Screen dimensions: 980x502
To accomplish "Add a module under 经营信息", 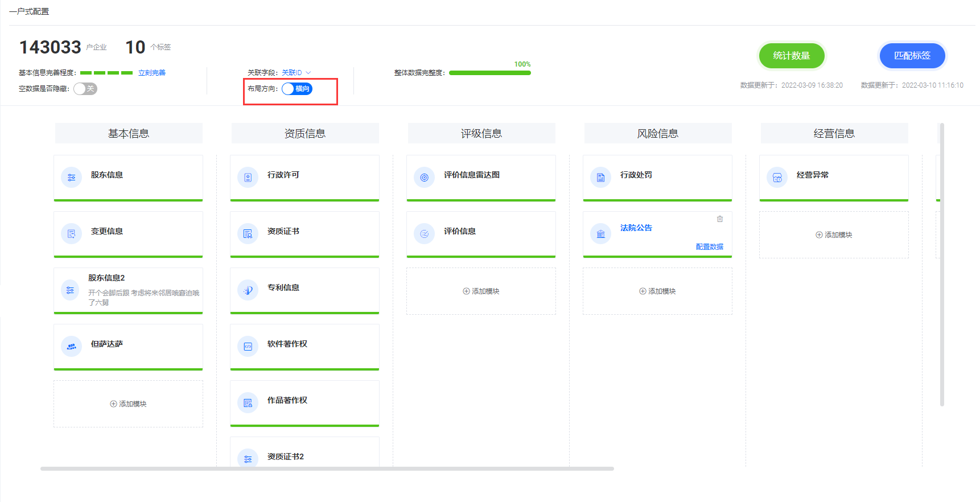I will click(834, 234).
